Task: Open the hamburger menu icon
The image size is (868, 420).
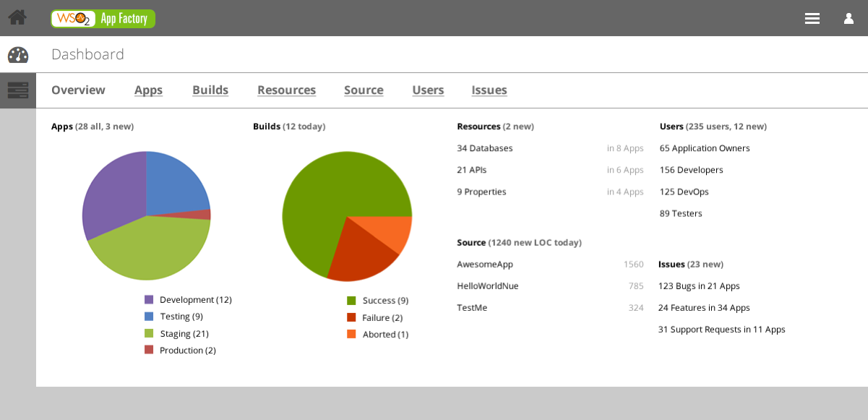Action: click(x=812, y=19)
